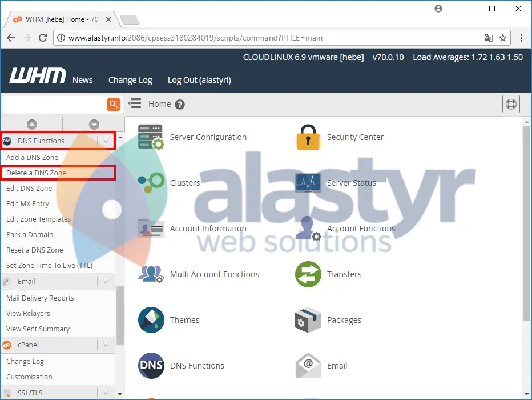This screenshot has width=532, height=400.
Task: Collapse the SSL/TLS sidebar section chevron
Action: point(106,393)
